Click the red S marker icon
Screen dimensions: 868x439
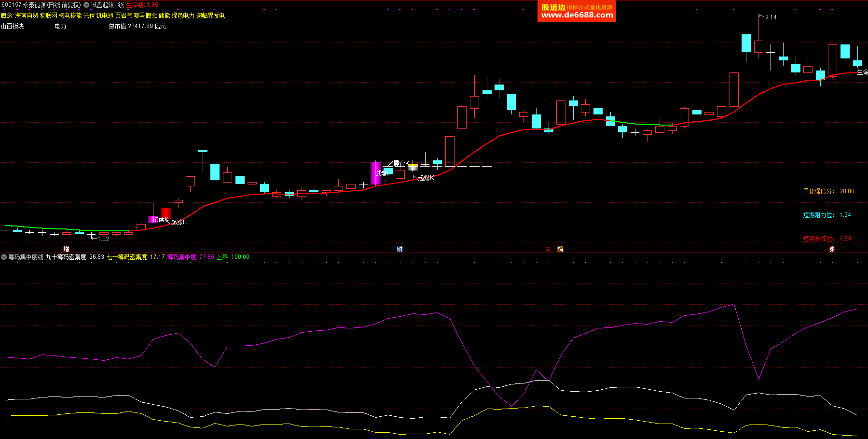click(x=548, y=250)
